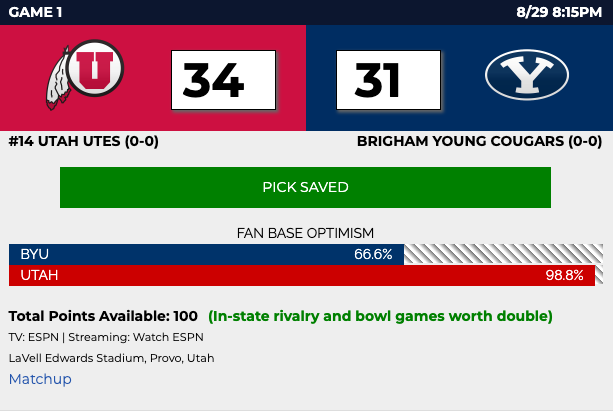Click the TV ESPN streaming info line
Image resolution: width=615 pixels, height=412 pixels.
[x=106, y=337]
